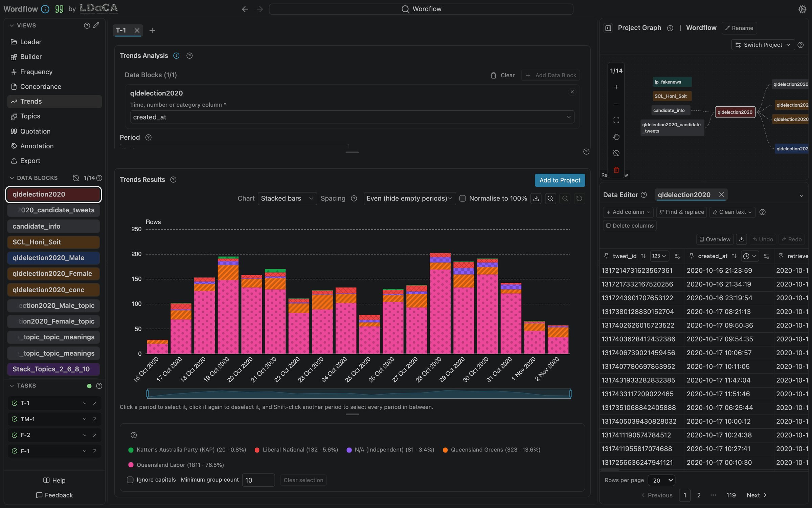
Task: Click the Clear data blocks button
Action: tap(503, 75)
